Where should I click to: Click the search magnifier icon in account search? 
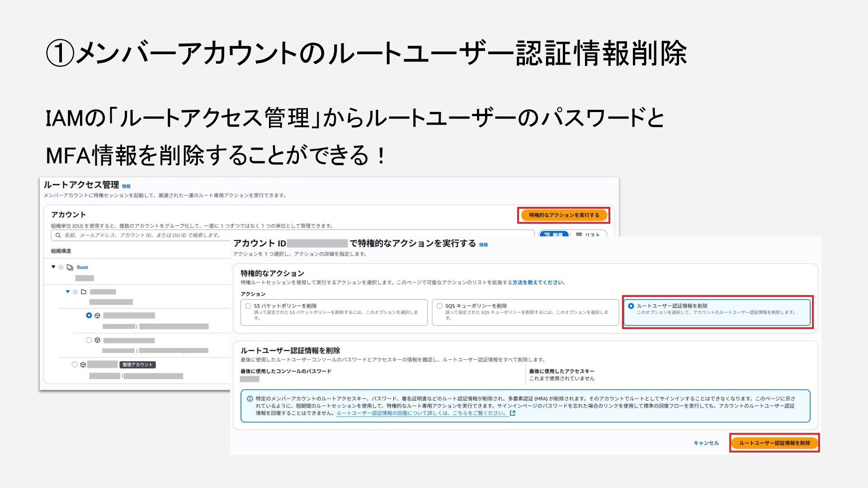click(58, 235)
